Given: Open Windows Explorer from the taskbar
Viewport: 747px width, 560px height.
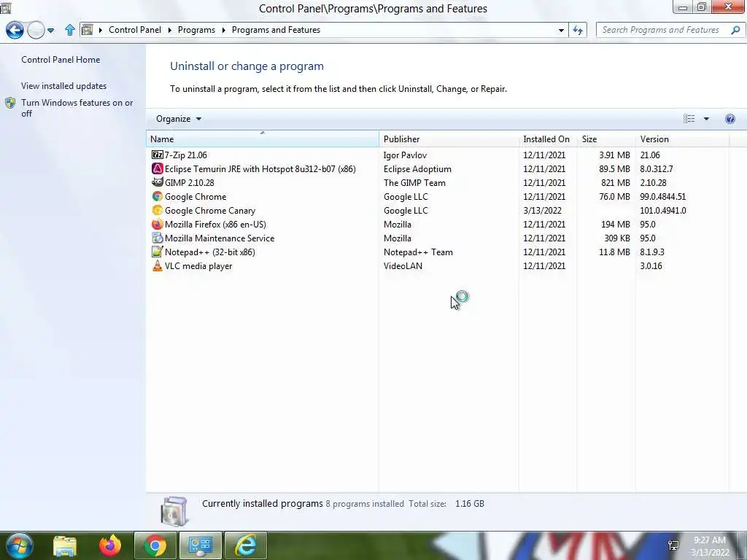Looking at the screenshot, I should click(x=65, y=545).
